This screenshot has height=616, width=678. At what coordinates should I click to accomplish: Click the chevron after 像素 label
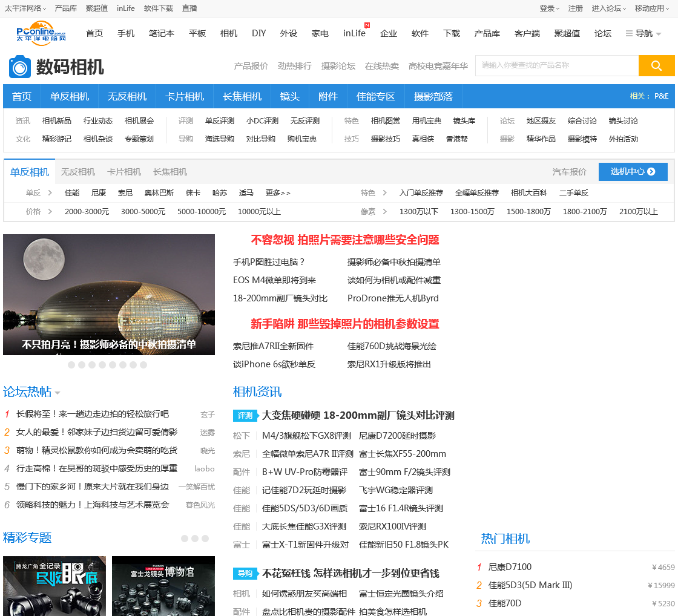(385, 211)
